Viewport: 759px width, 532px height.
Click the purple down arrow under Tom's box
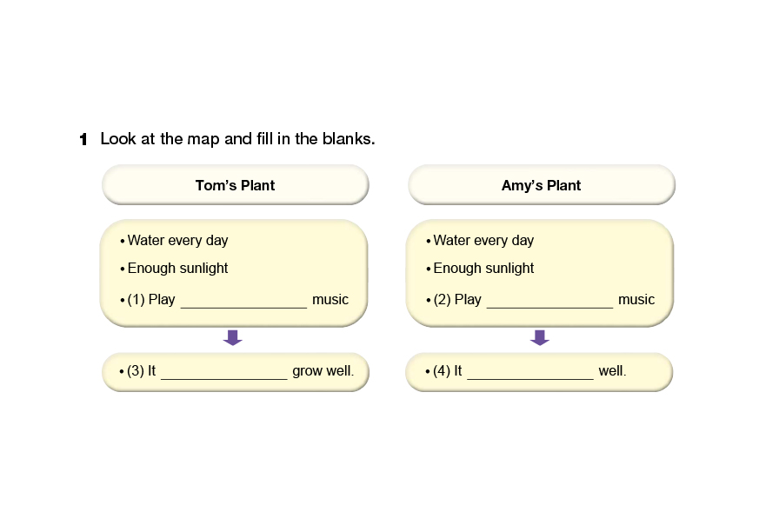(x=232, y=338)
